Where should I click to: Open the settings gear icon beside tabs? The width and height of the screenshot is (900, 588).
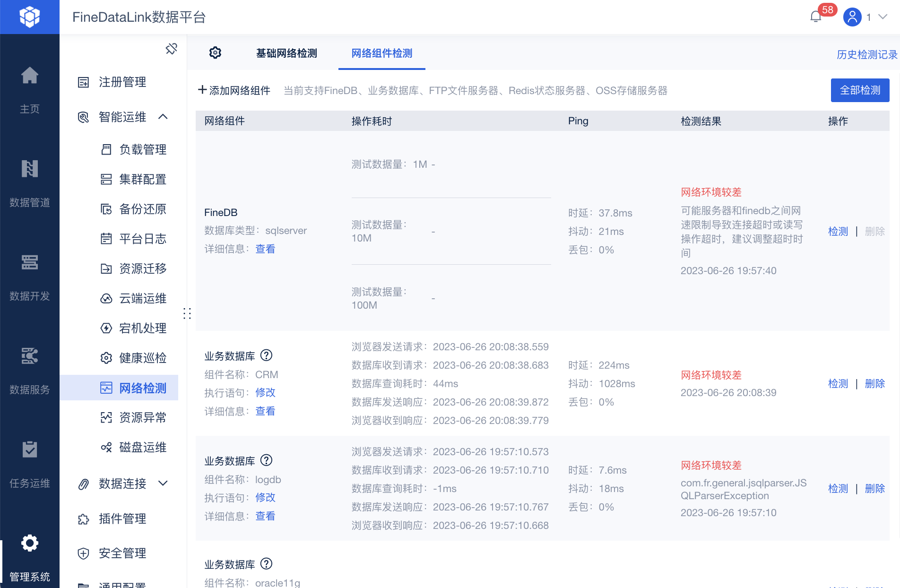point(215,53)
